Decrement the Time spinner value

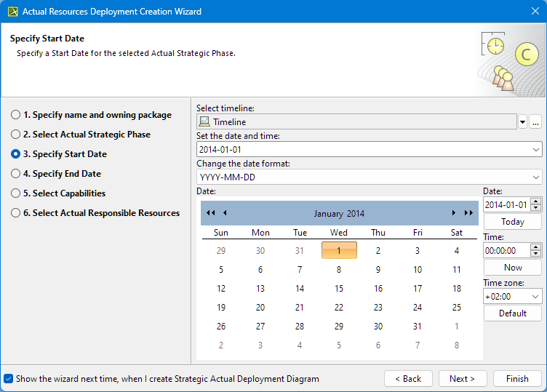click(537, 254)
